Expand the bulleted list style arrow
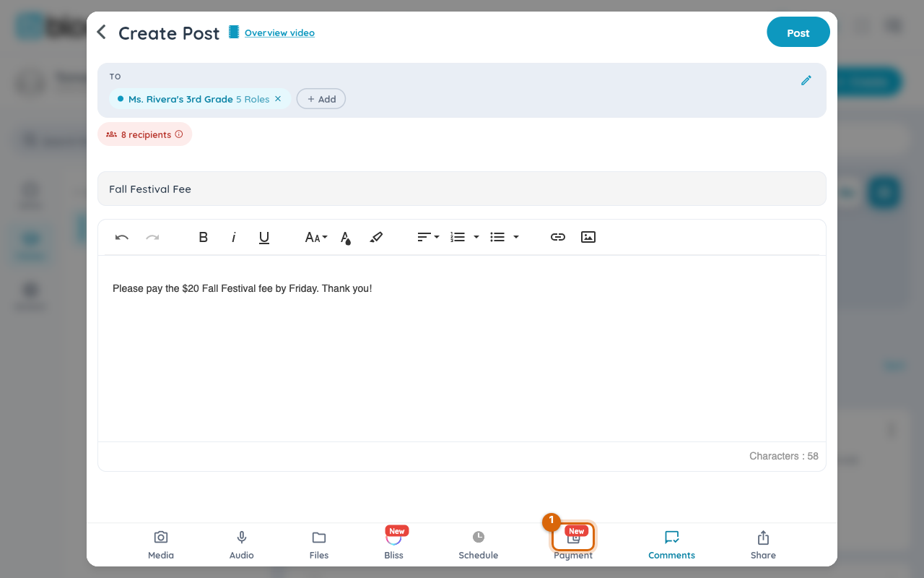 click(516, 237)
